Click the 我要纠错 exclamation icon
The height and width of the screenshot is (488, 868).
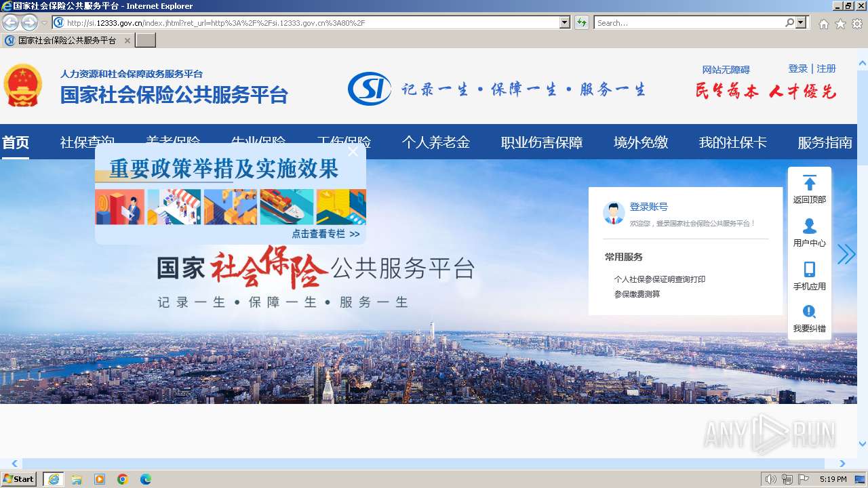(810, 312)
